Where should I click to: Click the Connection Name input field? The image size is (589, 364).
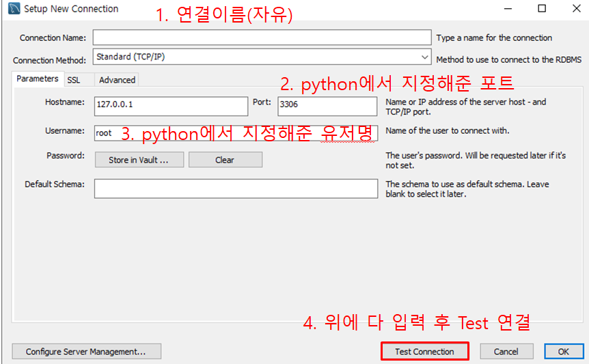point(262,38)
